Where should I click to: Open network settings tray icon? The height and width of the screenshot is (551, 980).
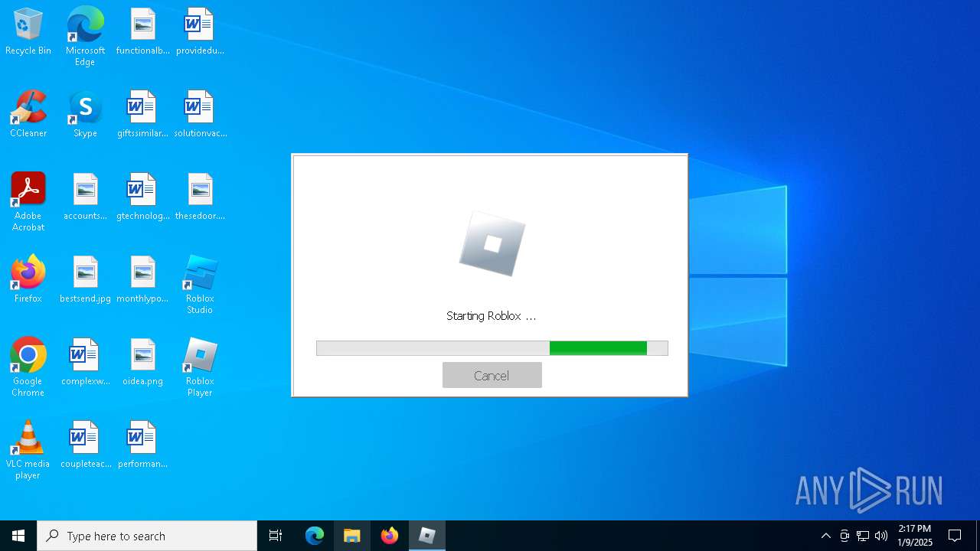point(863,536)
